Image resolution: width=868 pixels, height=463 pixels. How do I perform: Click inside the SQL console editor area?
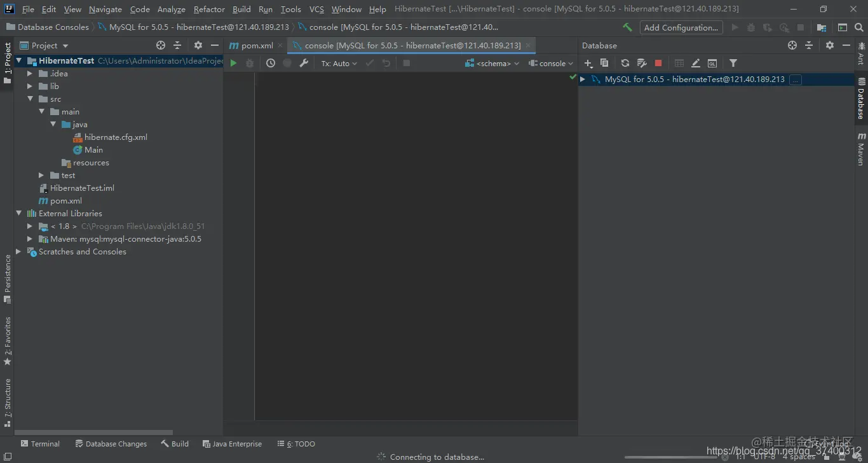coord(416,245)
